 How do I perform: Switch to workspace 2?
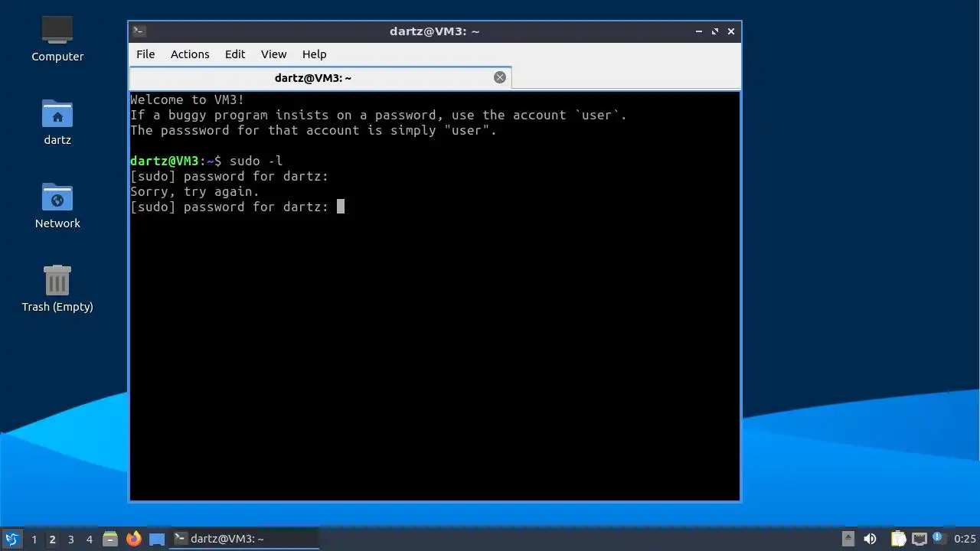pyautogui.click(x=53, y=539)
